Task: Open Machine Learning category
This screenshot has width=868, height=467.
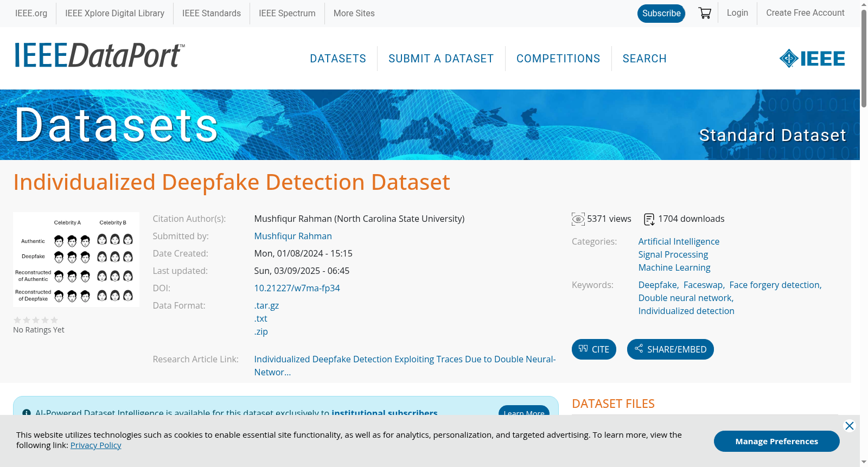Action: 674,268
